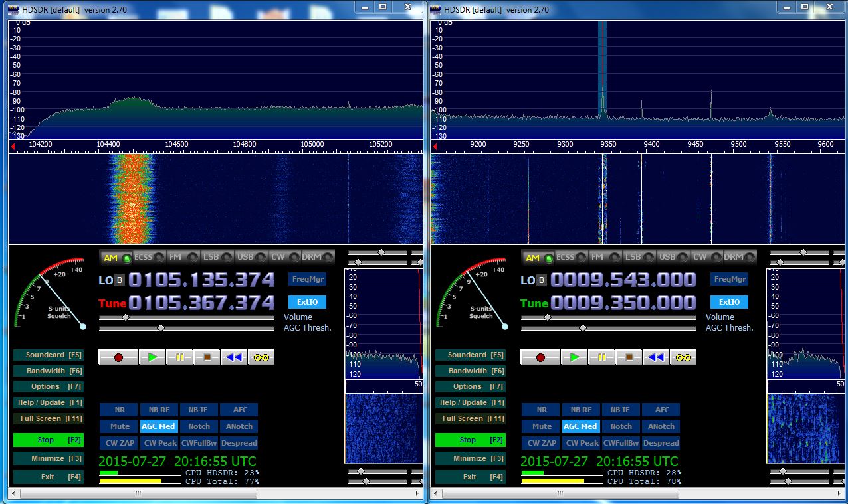The image size is (848, 504).
Task: Toggle NR noise reduction in left window
Action: coord(120,410)
